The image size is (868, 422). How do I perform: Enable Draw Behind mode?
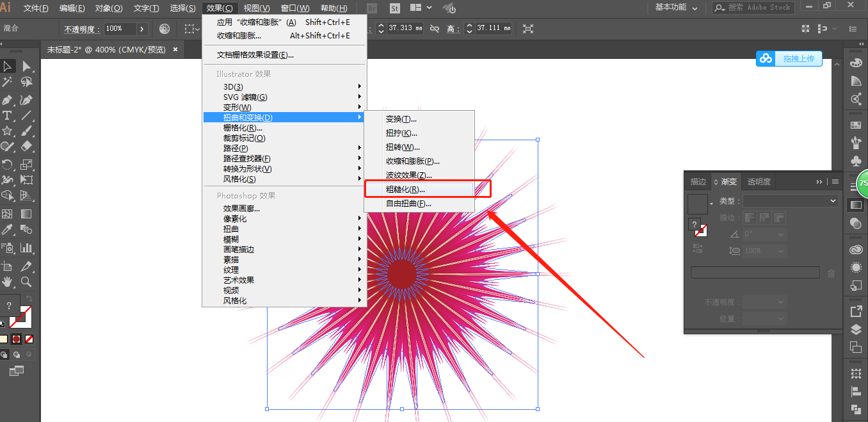17,354
